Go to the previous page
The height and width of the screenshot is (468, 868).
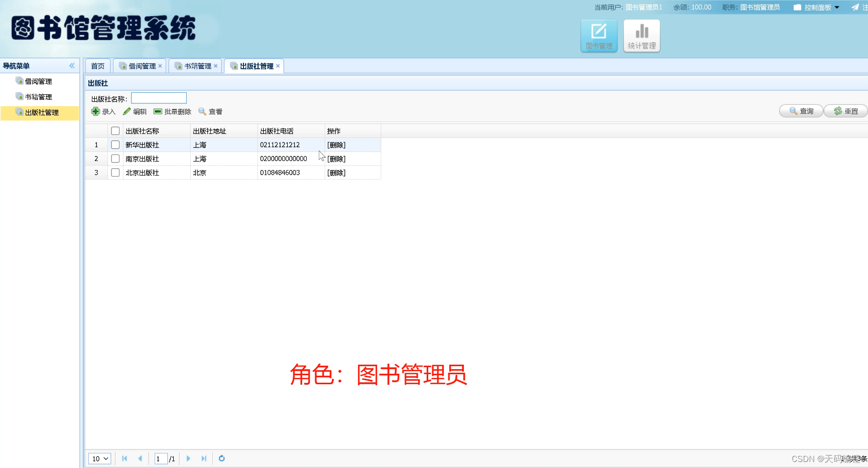(x=140, y=458)
